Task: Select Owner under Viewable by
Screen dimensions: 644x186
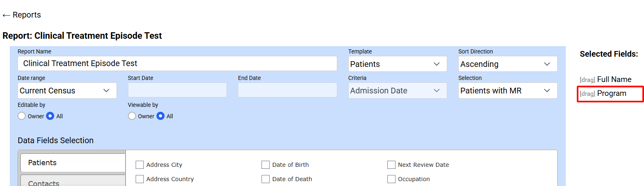Action: (x=132, y=116)
